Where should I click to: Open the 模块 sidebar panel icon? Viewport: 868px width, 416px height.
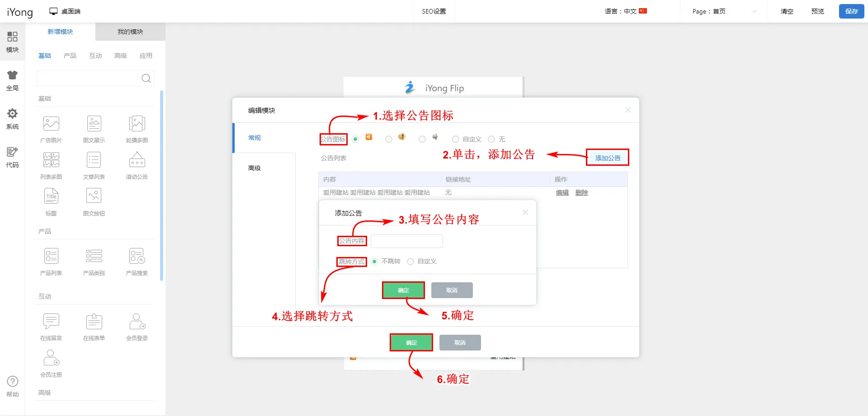pos(12,37)
